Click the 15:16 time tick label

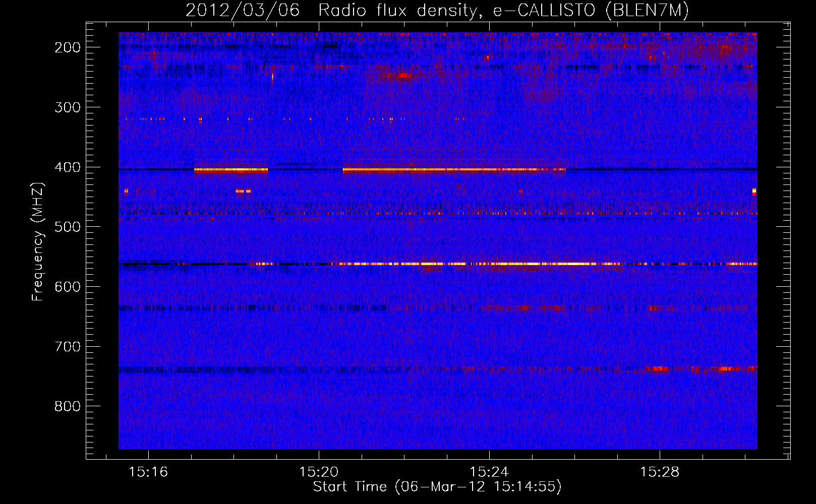click(x=148, y=472)
